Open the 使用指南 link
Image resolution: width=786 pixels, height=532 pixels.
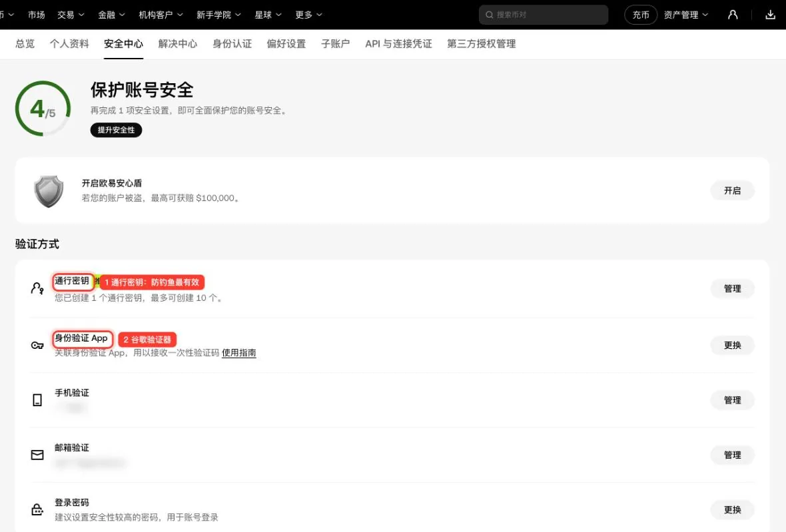pos(238,353)
